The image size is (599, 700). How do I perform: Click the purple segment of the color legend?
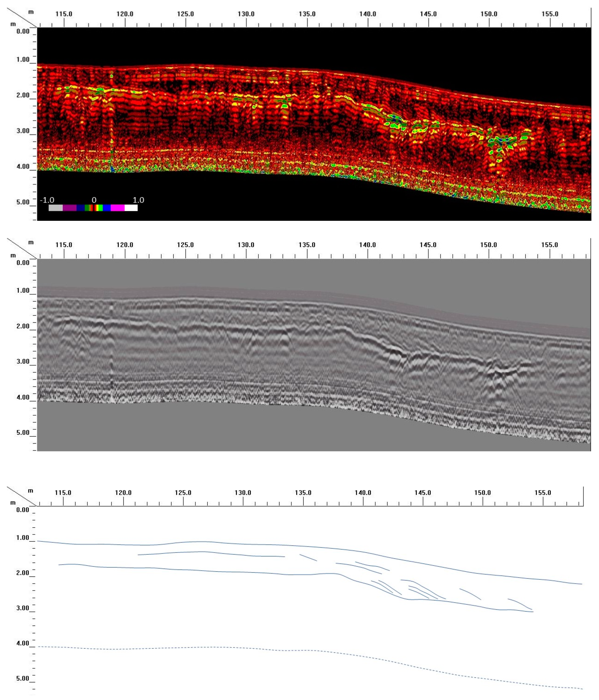pos(70,208)
